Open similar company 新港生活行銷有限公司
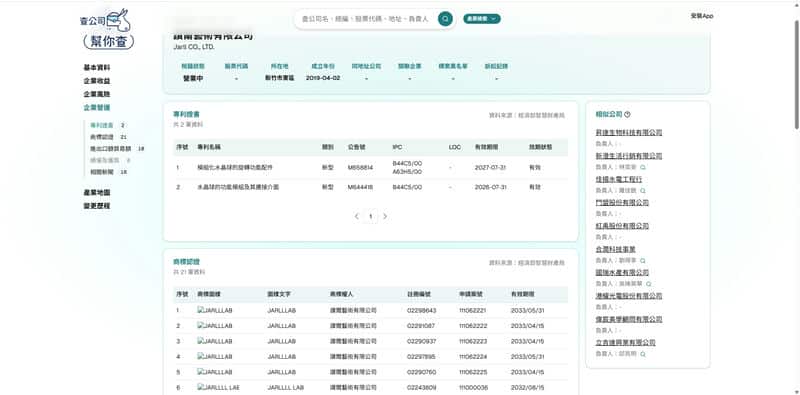 pos(629,156)
